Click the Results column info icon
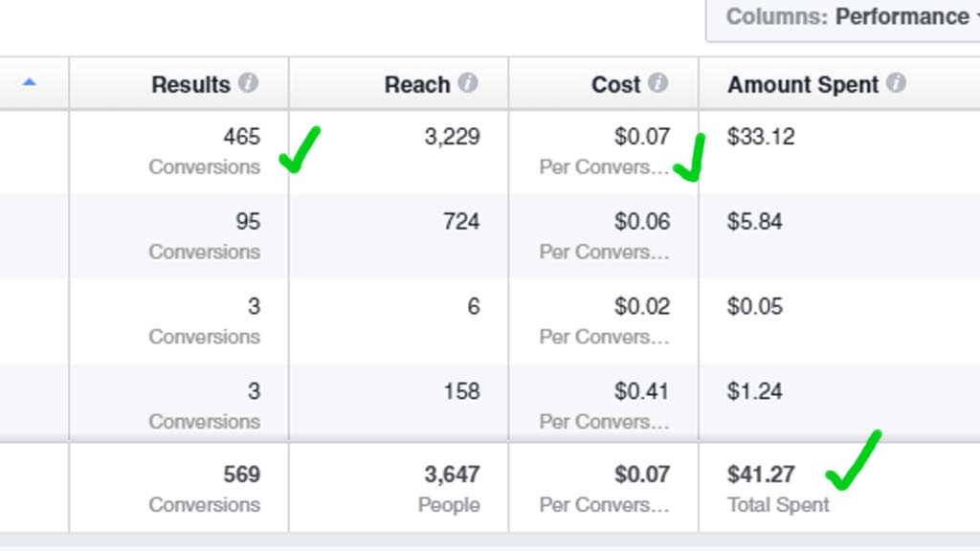The image size is (980, 551). tap(248, 82)
